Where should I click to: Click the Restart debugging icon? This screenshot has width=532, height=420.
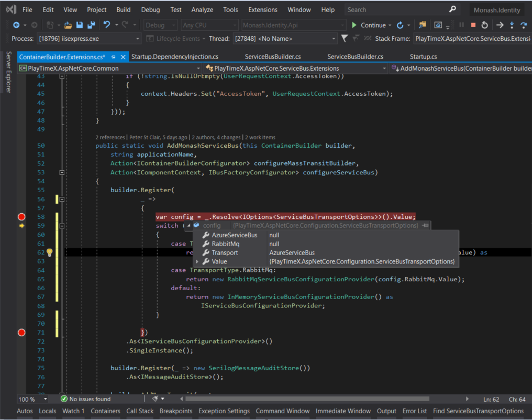coord(485,25)
